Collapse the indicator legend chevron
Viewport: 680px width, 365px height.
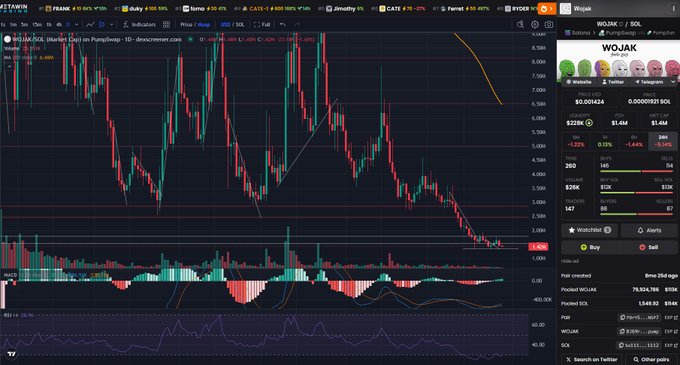[9, 66]
